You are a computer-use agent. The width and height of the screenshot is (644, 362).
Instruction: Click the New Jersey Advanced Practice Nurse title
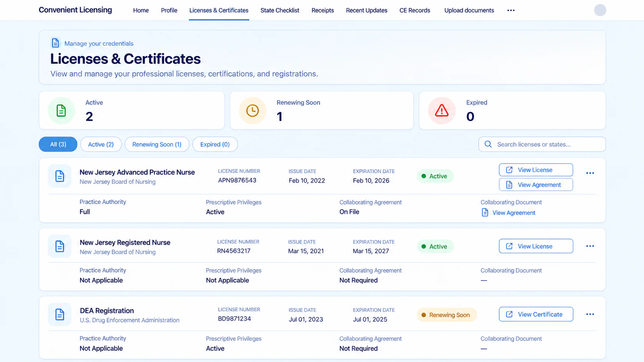point(137,172)
